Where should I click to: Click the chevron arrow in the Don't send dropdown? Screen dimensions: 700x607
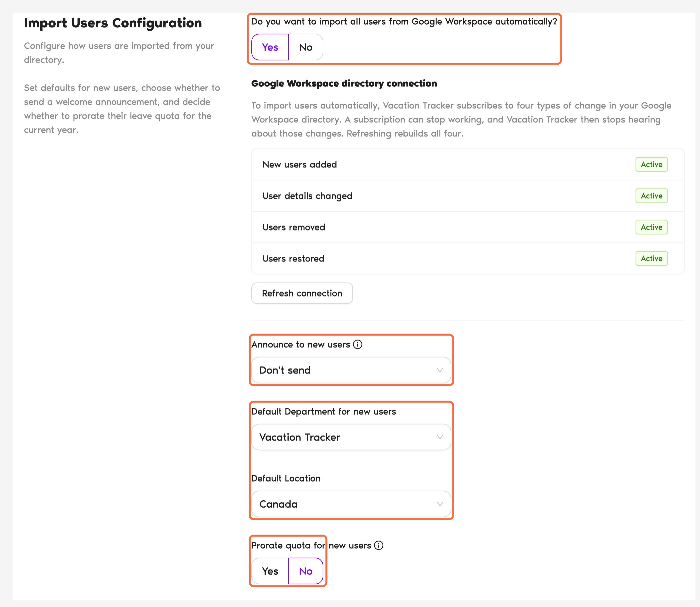pos(440,370)
